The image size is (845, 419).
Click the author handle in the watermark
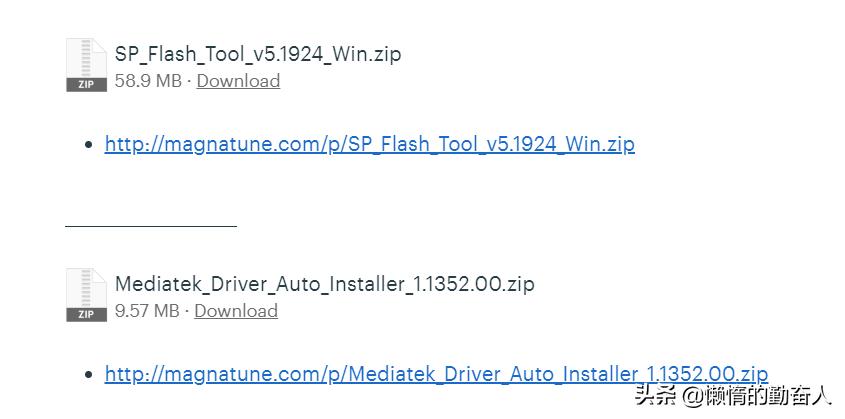click(x=768, y=396)
